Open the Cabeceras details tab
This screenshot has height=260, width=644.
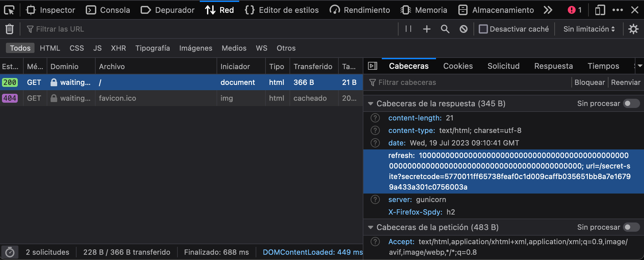(x=409, y=66)
